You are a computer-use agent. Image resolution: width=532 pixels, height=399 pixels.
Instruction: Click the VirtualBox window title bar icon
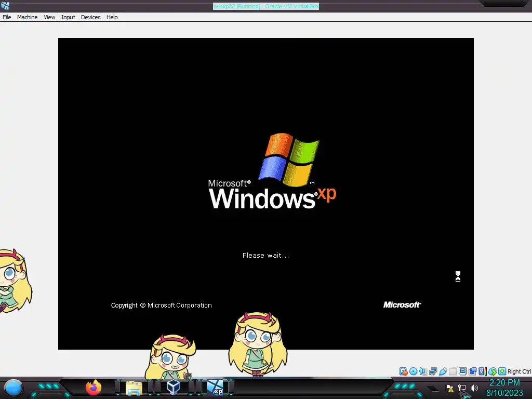(5, 5)
